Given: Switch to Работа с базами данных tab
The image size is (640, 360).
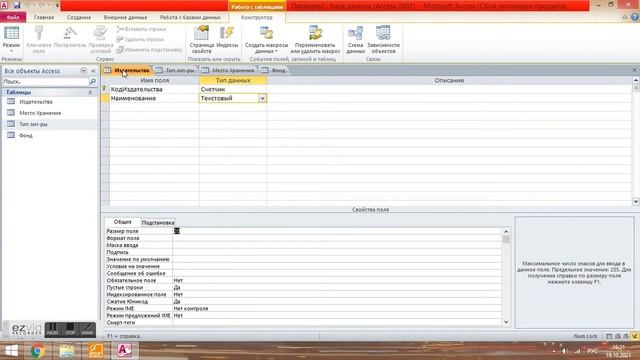Looking at the screenshot, I should [x=190, y=18].
